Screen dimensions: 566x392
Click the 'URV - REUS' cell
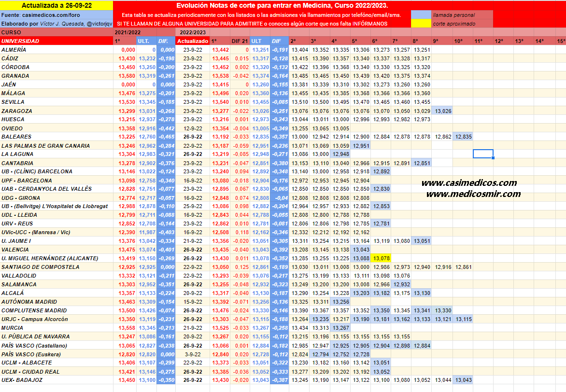pos(57,224)
